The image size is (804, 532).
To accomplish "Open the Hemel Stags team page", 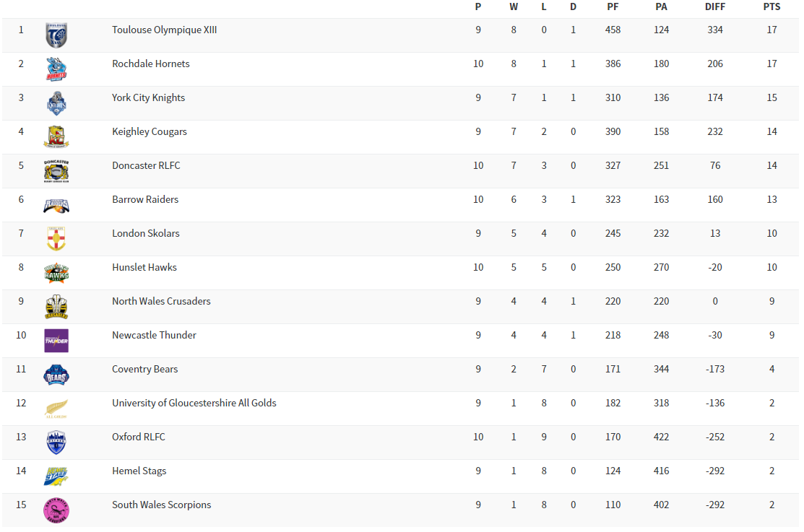I will click(x=139, y=470).
